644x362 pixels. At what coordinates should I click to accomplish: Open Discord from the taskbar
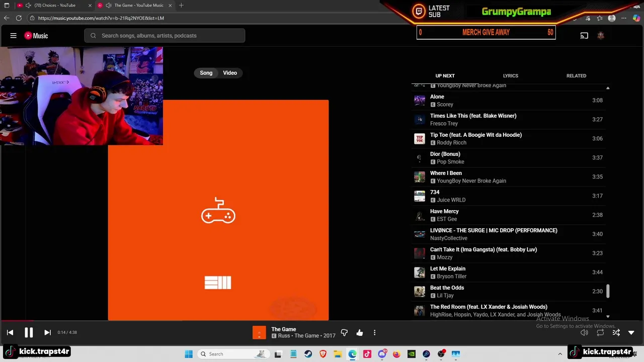pos(382,354)
